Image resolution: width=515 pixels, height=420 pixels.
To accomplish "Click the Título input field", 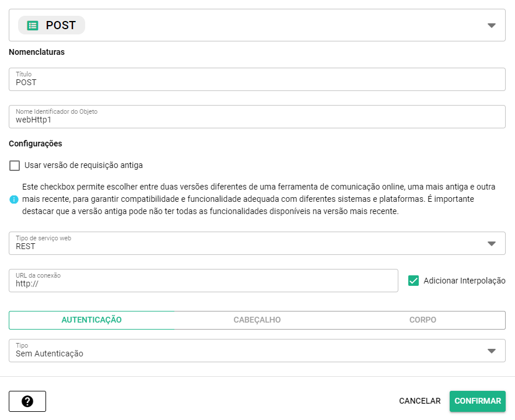I will coord(257,82).
